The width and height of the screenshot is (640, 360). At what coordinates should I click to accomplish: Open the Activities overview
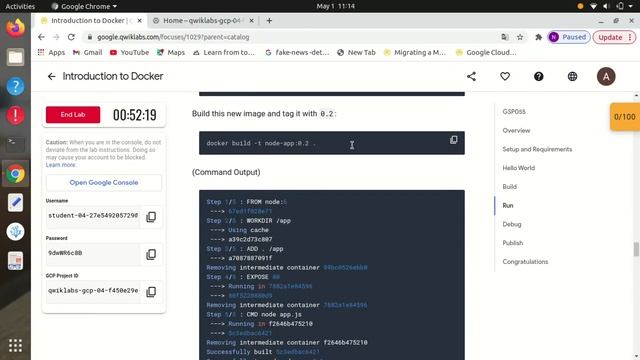click(x=20, y=6)
